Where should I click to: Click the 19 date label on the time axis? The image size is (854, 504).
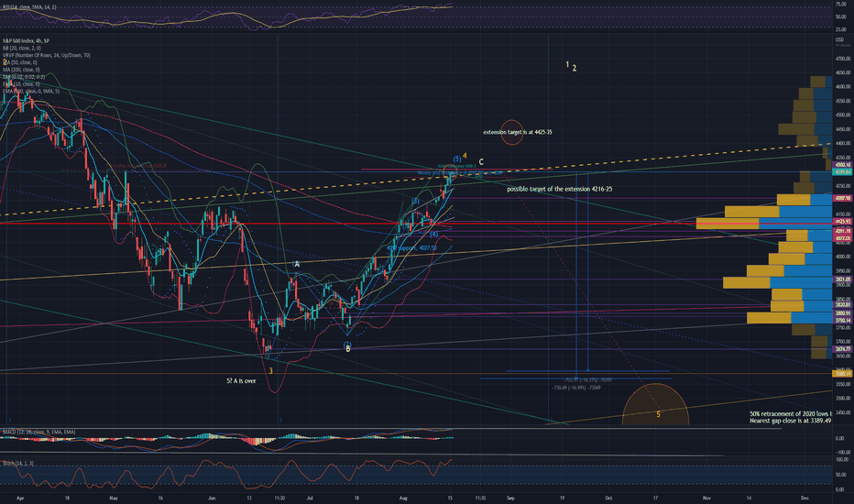[x=562, y=498]
